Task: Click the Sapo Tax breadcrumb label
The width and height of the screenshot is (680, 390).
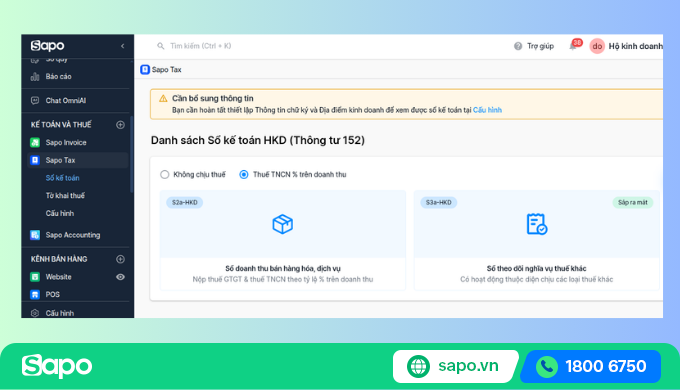Action: tap(167, 69)
